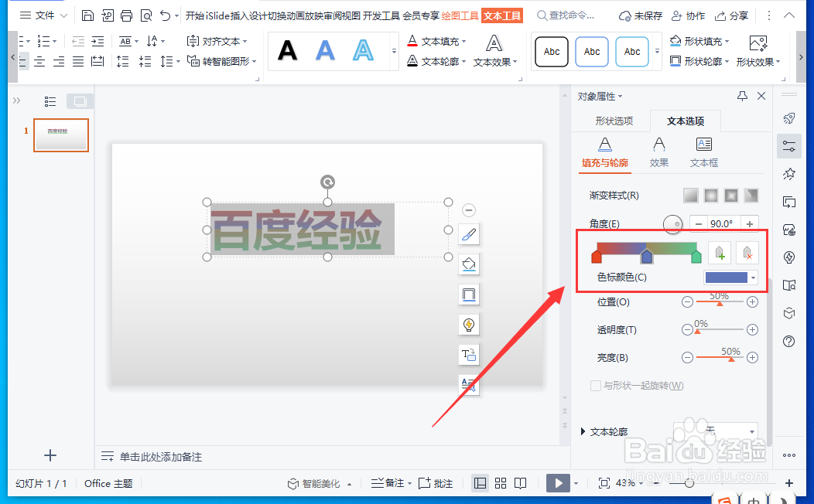Open the Effects sub-tab
Screen dimensions: 814x504
pyautogui.click(x=658, y=152)
